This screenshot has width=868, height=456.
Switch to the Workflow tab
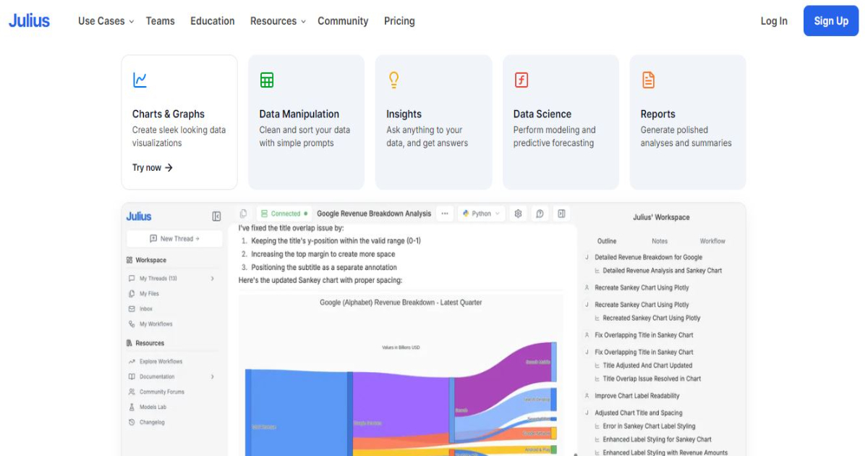712,241
